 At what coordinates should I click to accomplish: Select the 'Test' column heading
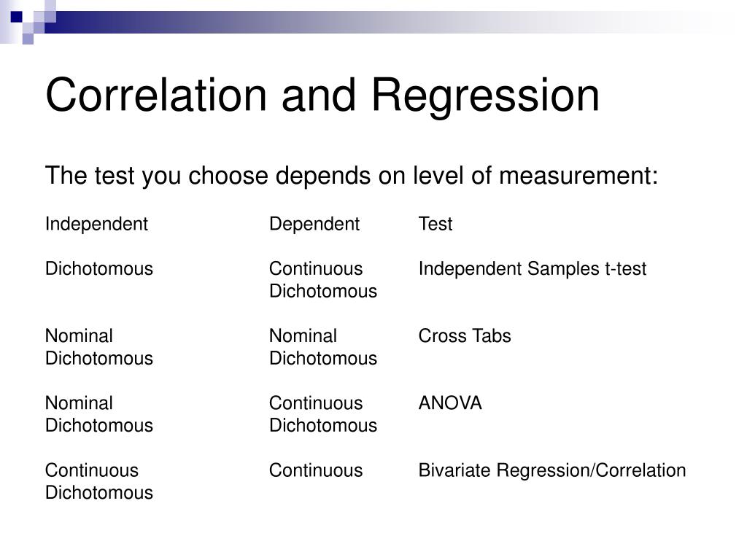(x=436, y=224)
